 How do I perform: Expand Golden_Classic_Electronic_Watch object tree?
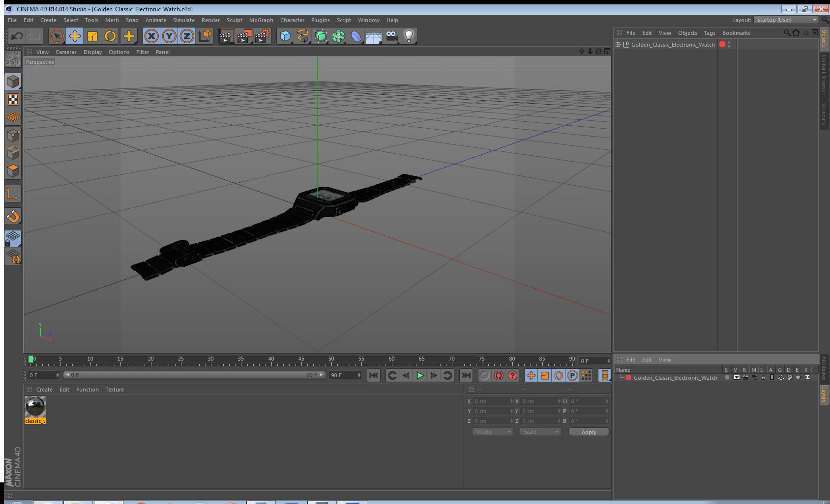[618, 44]
